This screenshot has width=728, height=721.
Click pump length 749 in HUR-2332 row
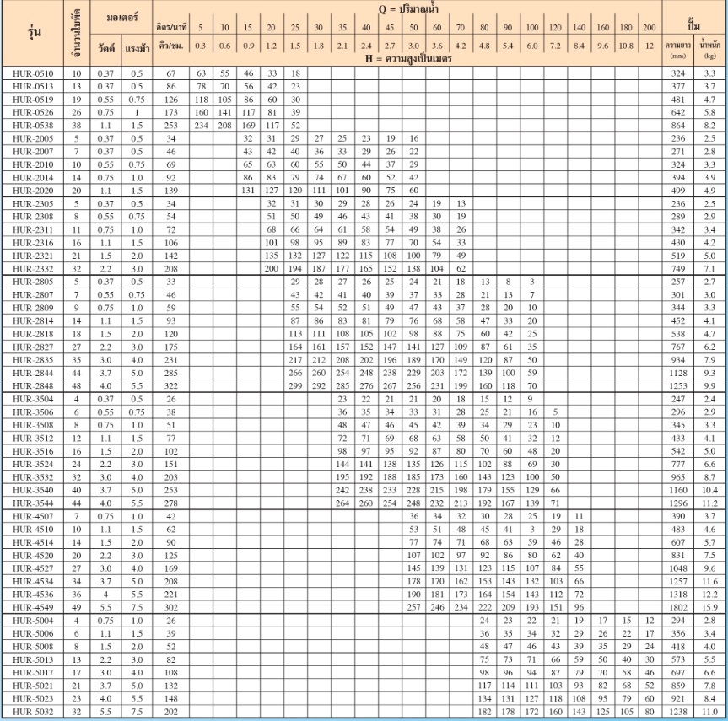point(678,269)
